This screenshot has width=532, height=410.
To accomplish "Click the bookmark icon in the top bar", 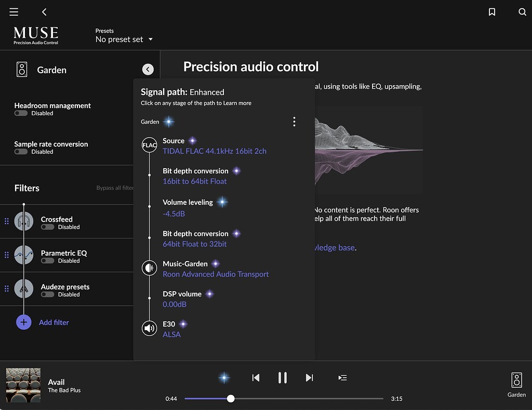I will pos(492,11).
